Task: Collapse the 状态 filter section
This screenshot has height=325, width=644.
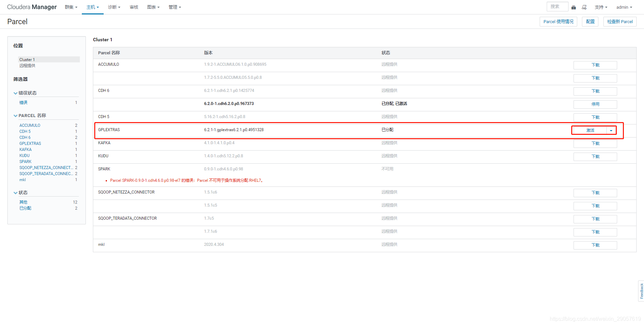Action: click(21, 193)
